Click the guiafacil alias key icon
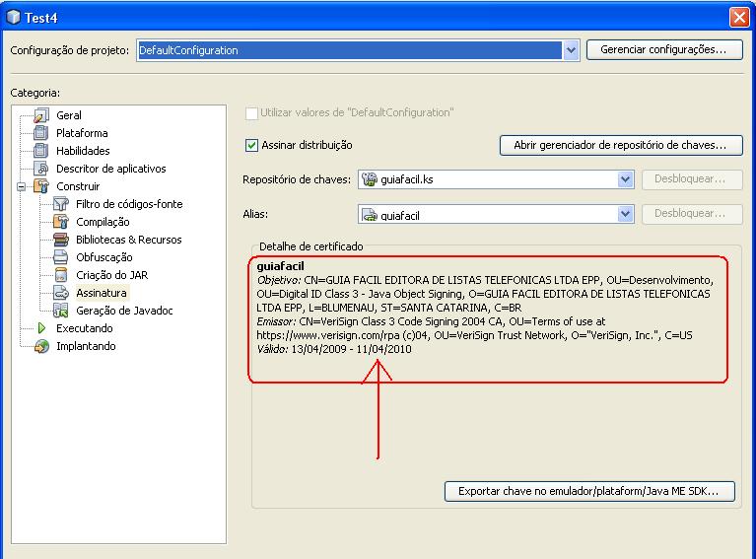The image size is (756, 559). point(370,215)
